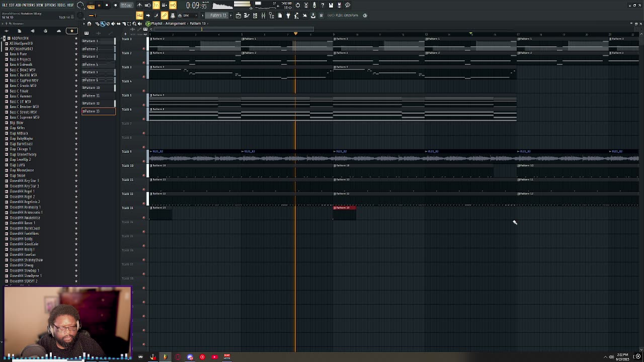Select the playlist Slice tool

coord(124,24)
